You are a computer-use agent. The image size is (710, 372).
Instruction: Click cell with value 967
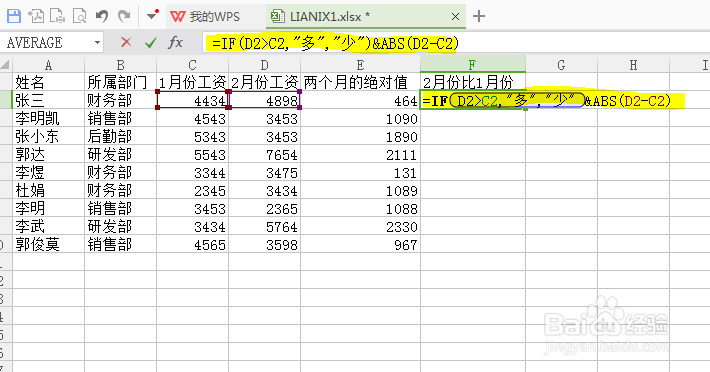tap(360, 244)
